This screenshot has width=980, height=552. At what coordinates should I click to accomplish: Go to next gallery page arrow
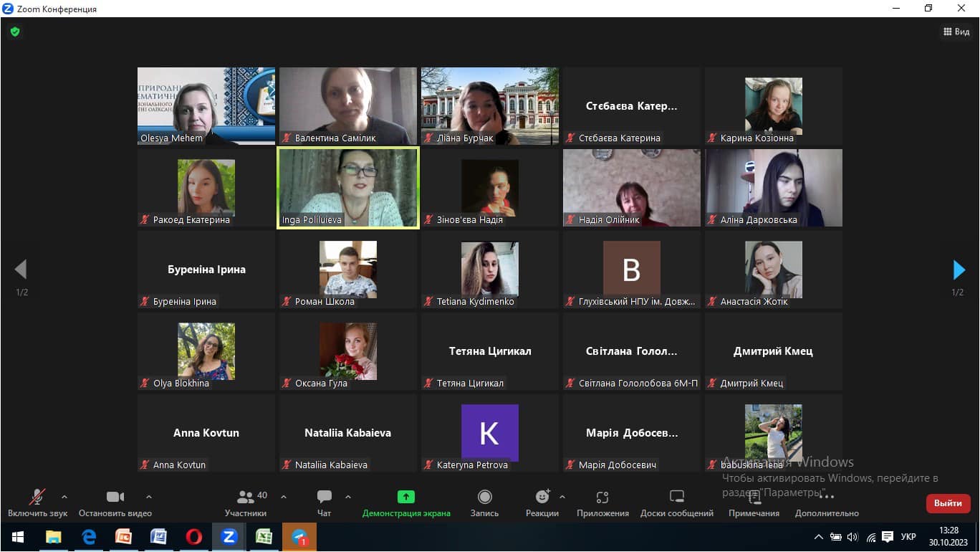[x=959, y=270]
